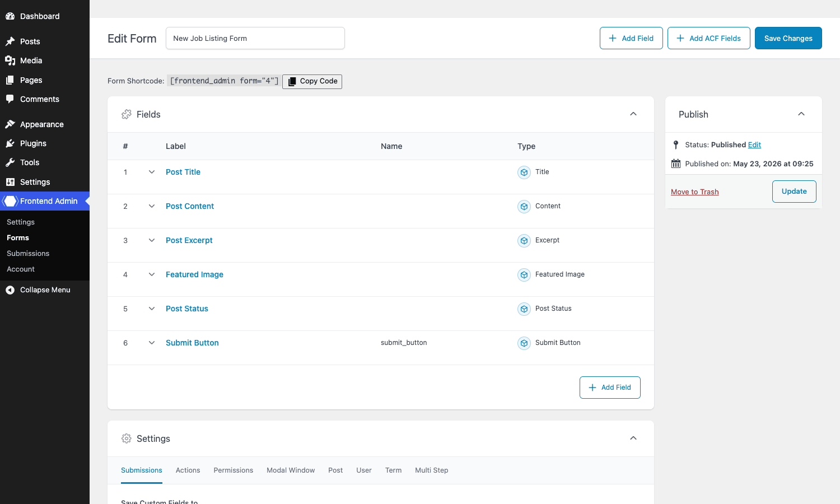Open the Featured Image field label link
Image resolution: width=840 pixels, height=504 pixels.
pyautogui.click(x=194, y=274)
